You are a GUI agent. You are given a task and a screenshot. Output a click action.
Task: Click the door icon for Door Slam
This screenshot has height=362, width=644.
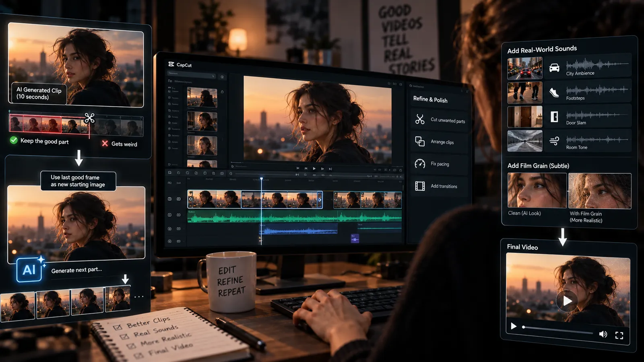554,117
